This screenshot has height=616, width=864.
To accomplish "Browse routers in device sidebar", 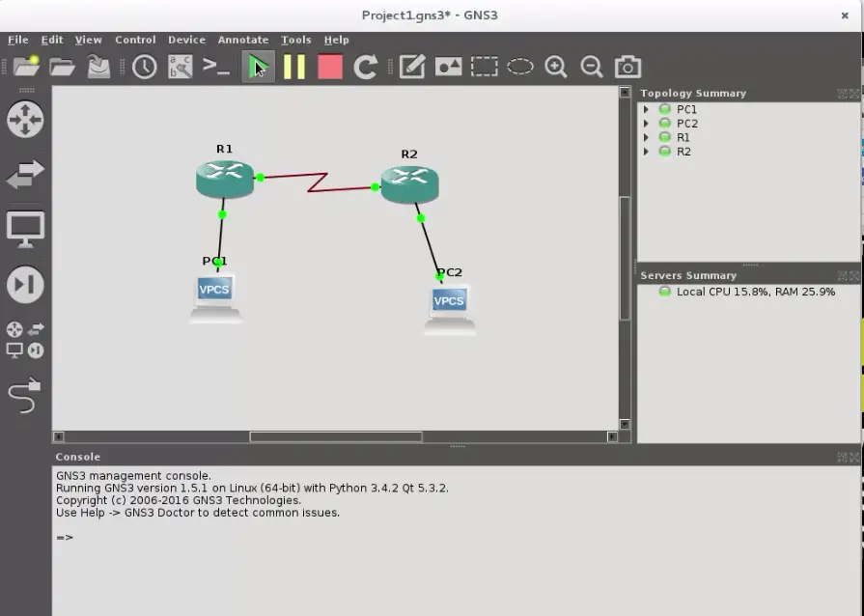I will pyautogui.click(x=25, y=119).
